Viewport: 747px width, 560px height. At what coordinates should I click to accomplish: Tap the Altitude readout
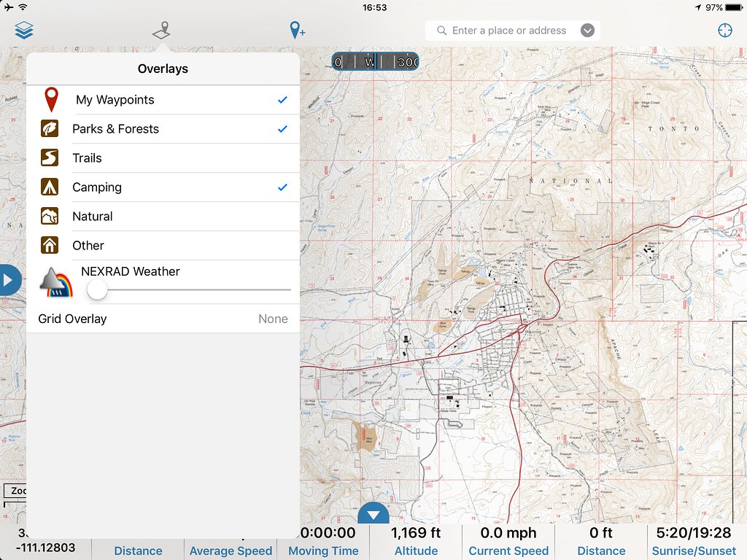416,533
